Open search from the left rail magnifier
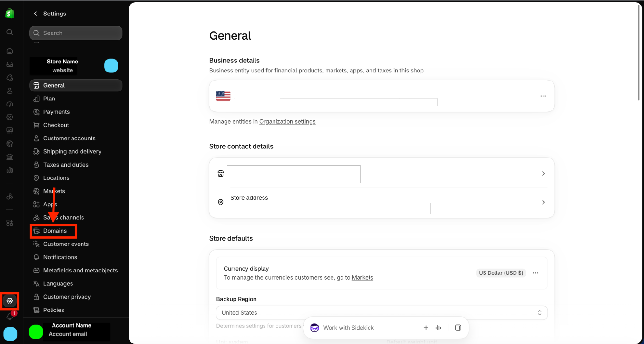 (10, 32)
